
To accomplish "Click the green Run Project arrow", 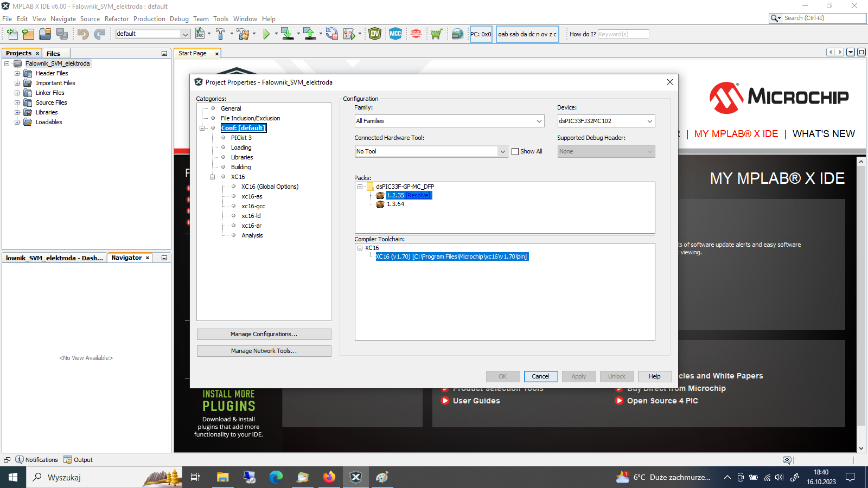I will coord(266,34).
